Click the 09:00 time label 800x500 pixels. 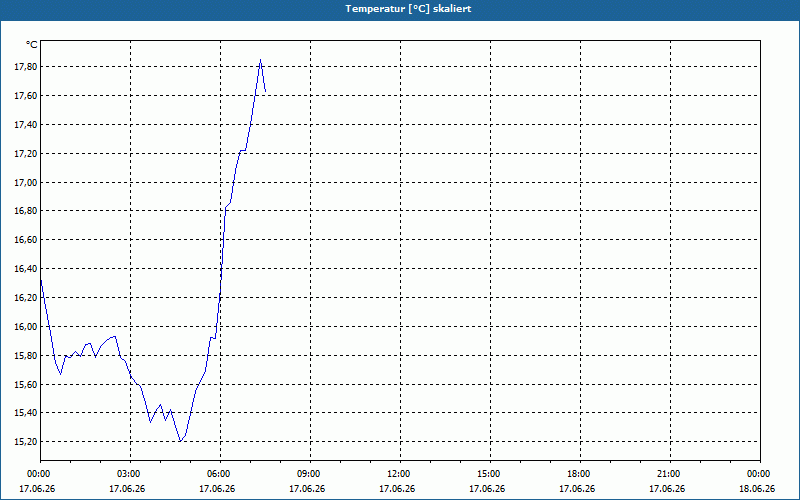coord(310,474)
